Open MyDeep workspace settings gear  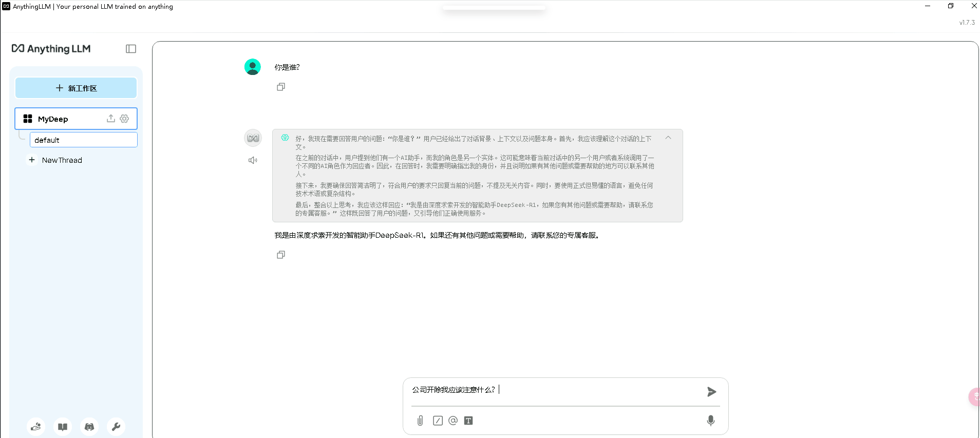click(x=124, y=119)
